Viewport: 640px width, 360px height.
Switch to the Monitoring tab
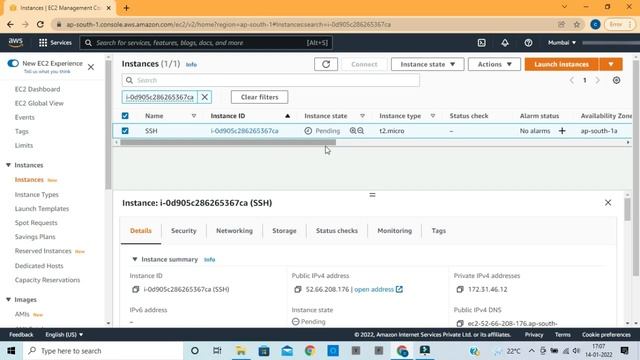click(x=395, y=231)
